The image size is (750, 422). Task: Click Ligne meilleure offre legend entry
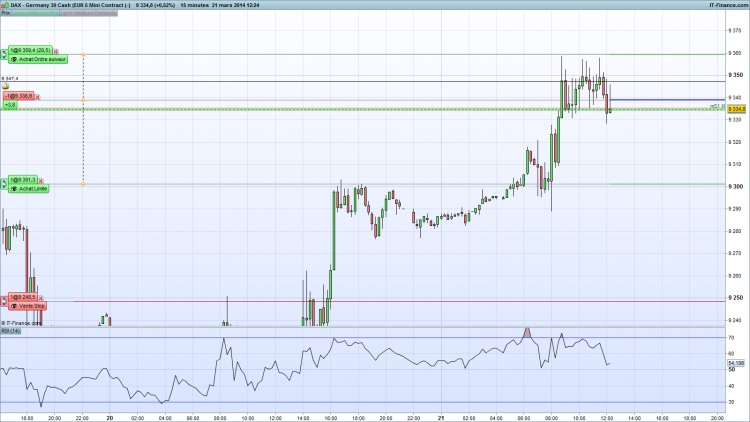[35, 13]
